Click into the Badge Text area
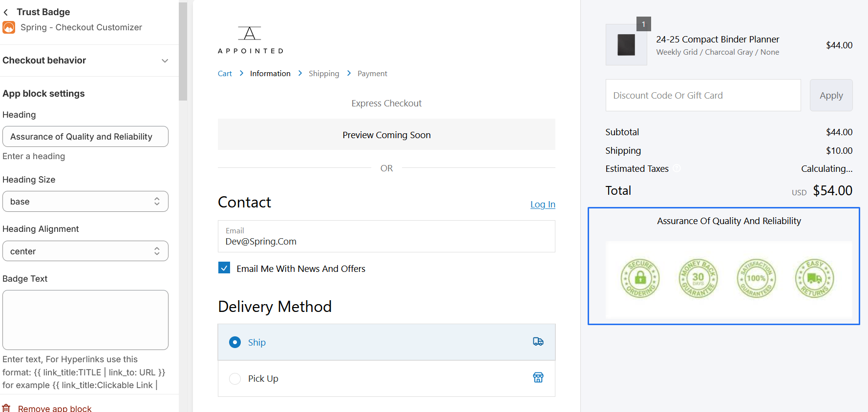 pyautogui.click(x=85, y=320)
